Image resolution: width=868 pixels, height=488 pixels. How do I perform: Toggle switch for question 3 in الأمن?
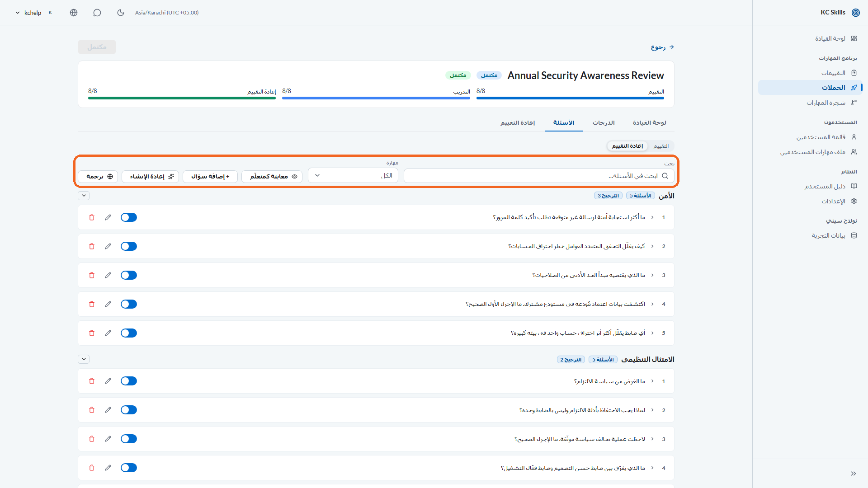(x=129, y=275)
